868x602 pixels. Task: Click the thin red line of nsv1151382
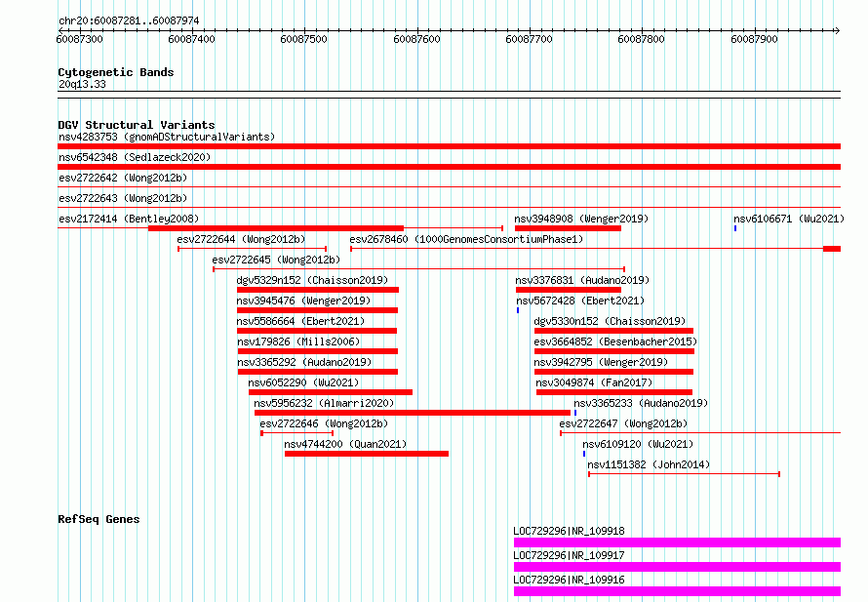685,474
